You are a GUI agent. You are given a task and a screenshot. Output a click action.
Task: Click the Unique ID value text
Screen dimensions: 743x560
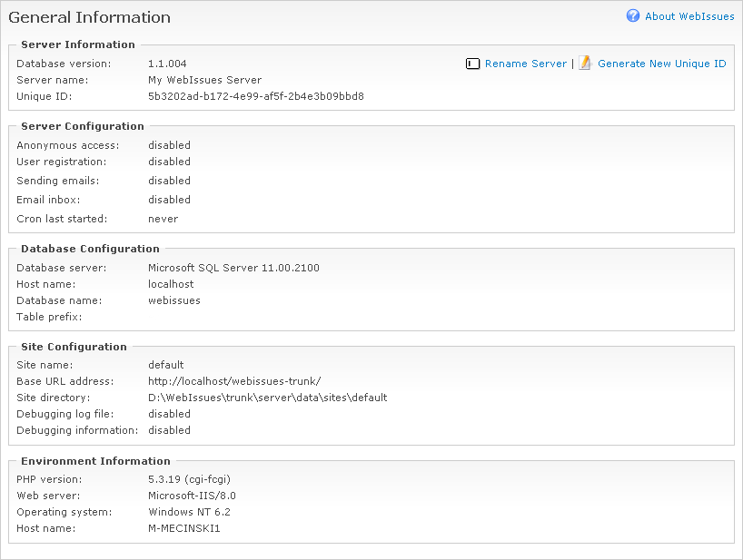pos(255,96)
